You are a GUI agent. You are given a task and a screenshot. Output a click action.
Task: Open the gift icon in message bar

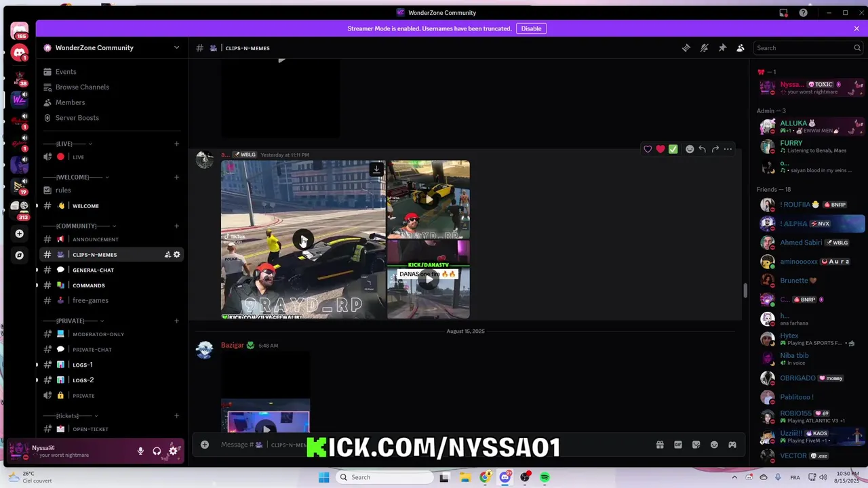click(x=660, y=445)
